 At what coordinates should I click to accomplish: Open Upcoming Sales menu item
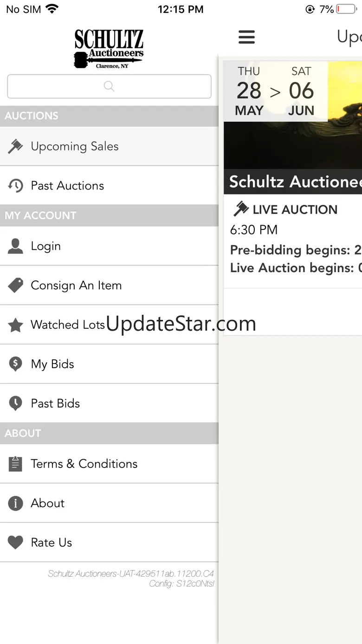74,146
